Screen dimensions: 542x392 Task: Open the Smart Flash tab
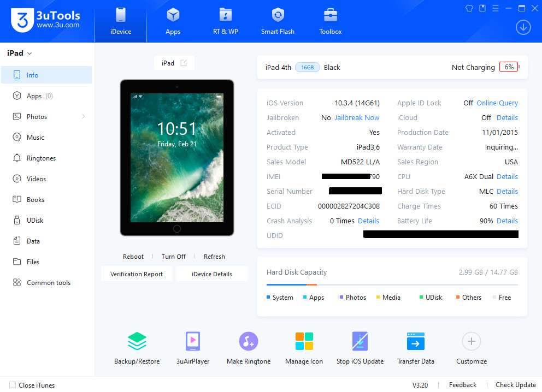[x=278, y=21]
